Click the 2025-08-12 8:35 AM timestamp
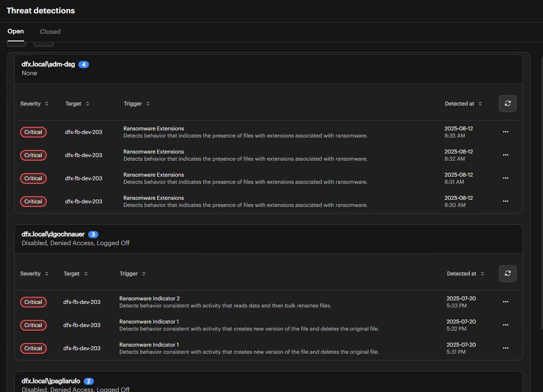The width and height of the screenshot is (543, 392). coord(458,132)
